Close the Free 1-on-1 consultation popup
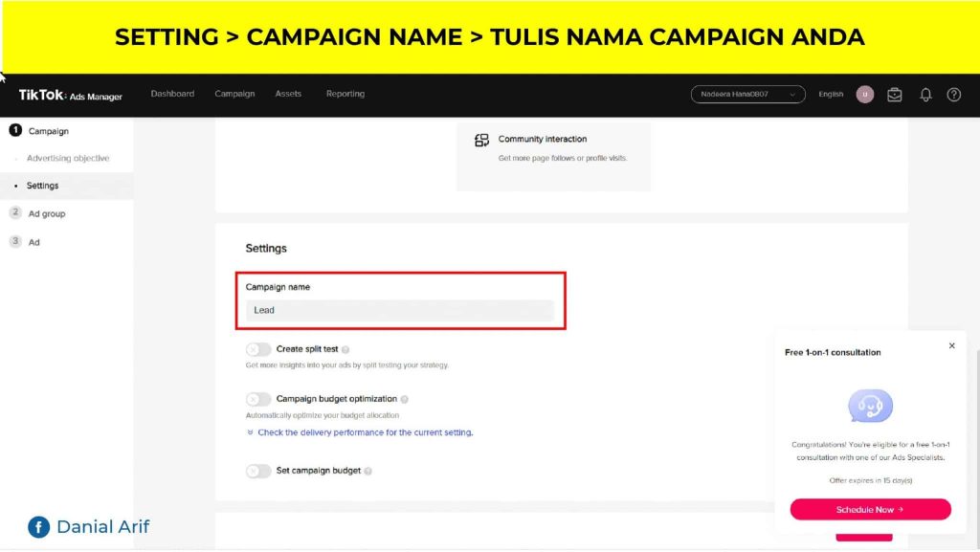Screen dimensions: 980x552 pyautogui.click(x=951, y=346)
